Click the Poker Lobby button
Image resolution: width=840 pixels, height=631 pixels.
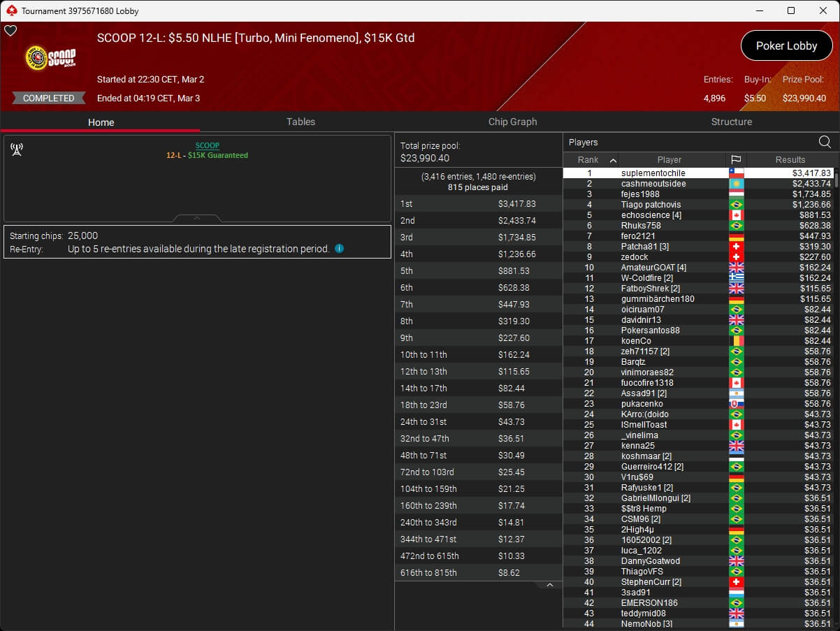click(786, 46)
